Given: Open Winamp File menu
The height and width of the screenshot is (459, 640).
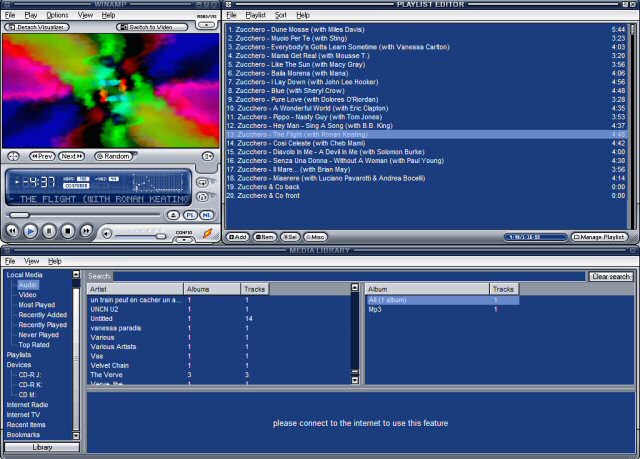Looking at the screenshot, I should click(10, 15).
